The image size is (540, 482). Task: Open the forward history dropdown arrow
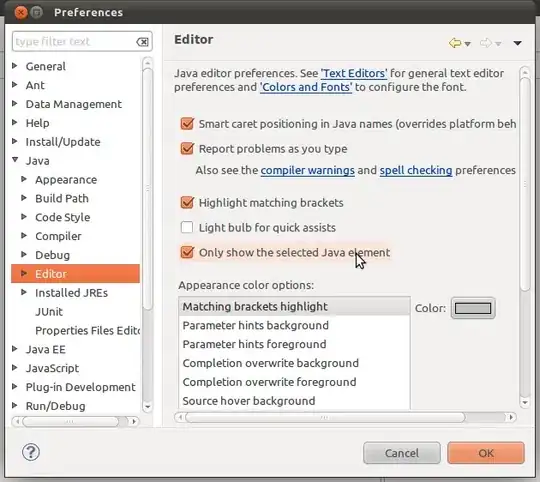point(498,44)
